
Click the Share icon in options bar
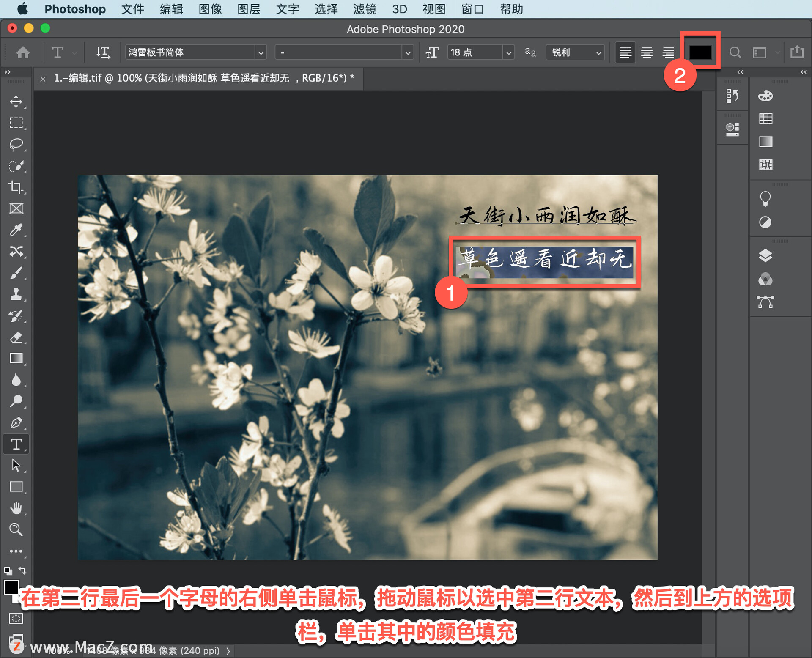coord(797,52)
